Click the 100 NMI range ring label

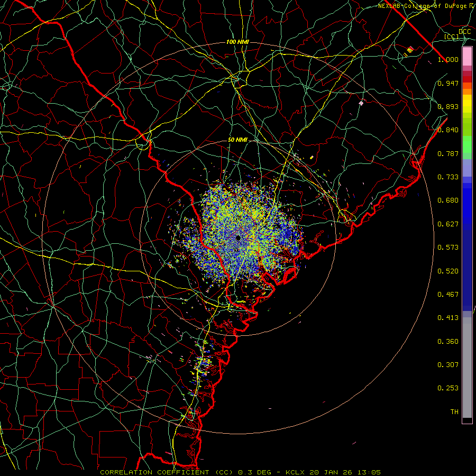click(x=237, y=42)
